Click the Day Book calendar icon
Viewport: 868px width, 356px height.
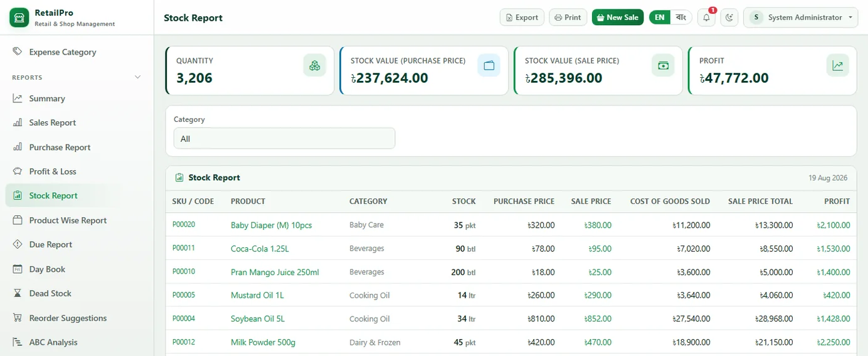click(x=18, y=269)
